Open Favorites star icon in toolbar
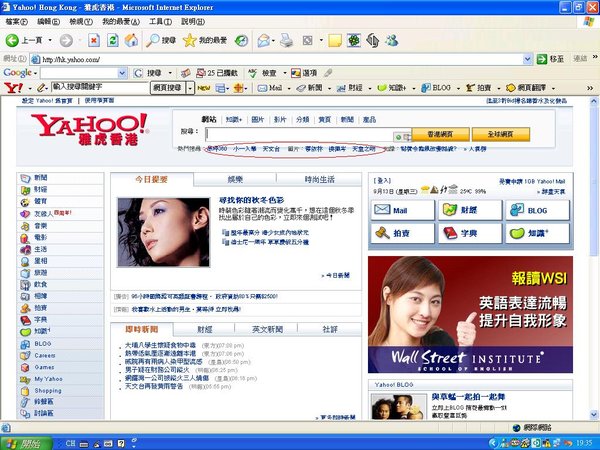 tap(189, 40)
